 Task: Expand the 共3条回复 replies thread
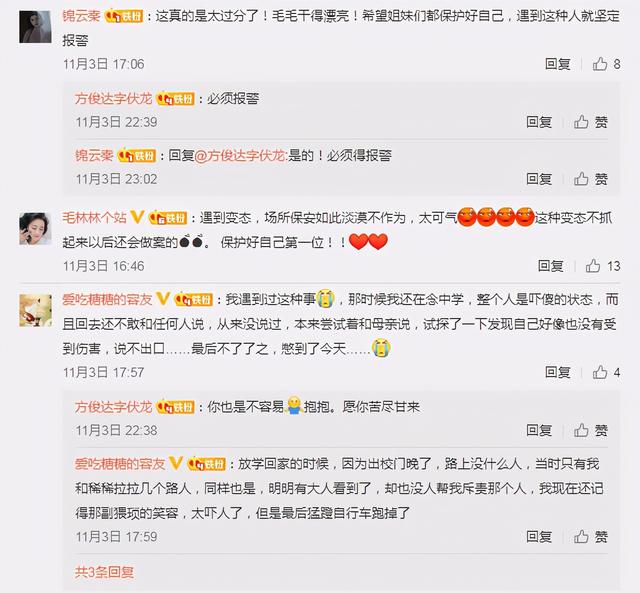(x=104, y=572)
